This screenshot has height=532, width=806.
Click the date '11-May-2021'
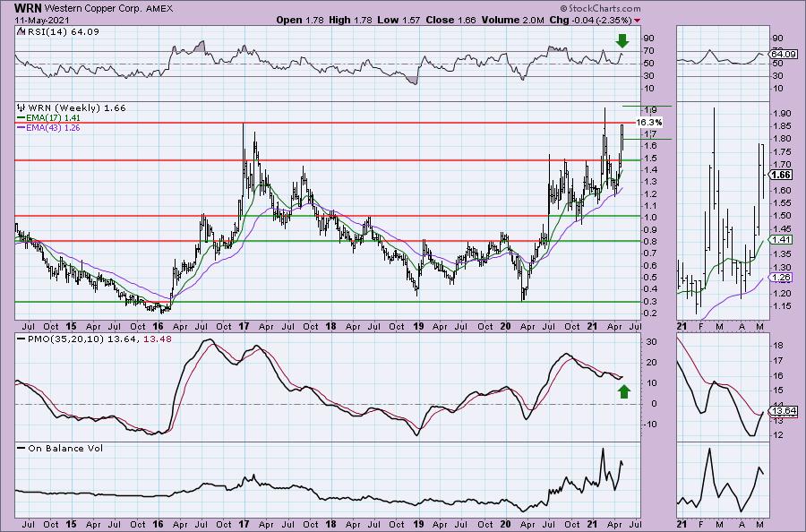40,20
